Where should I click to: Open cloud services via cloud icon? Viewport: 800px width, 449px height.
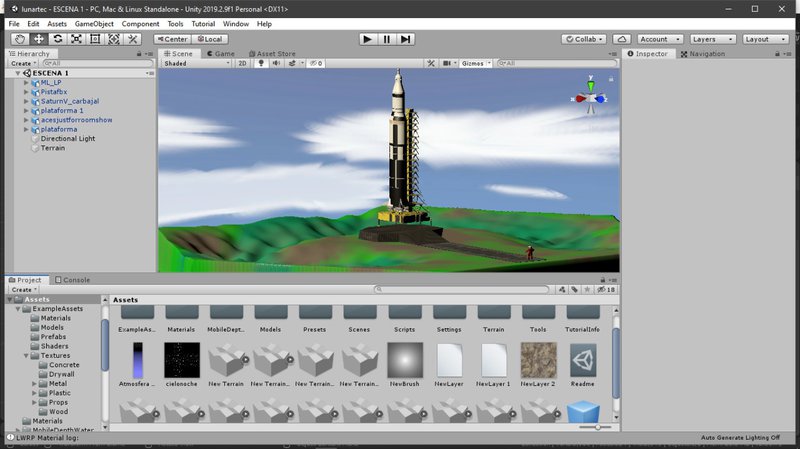click(622, 39)
